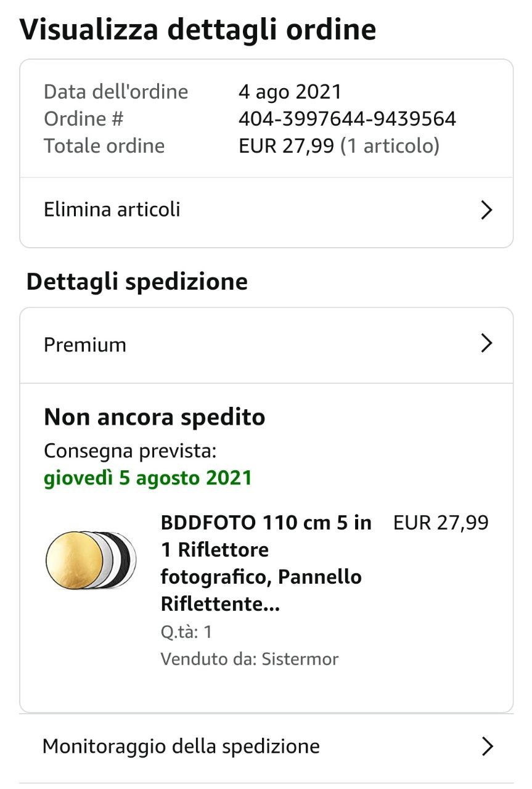This screenshot has width=532, height=789.
Task: Click the Consegna prevista label
Action: point(130,451)
